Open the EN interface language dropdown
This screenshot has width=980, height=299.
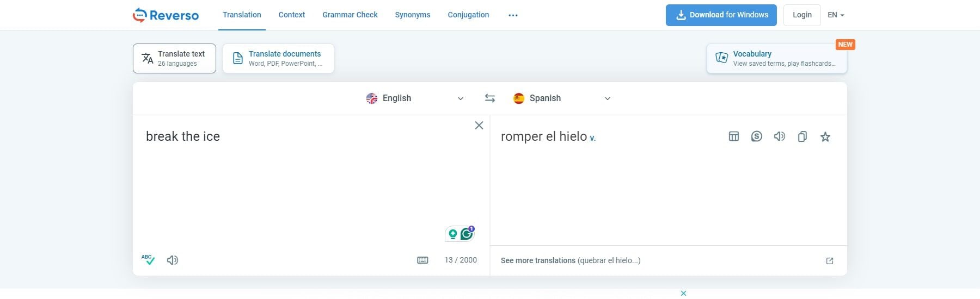click(836, 15)
